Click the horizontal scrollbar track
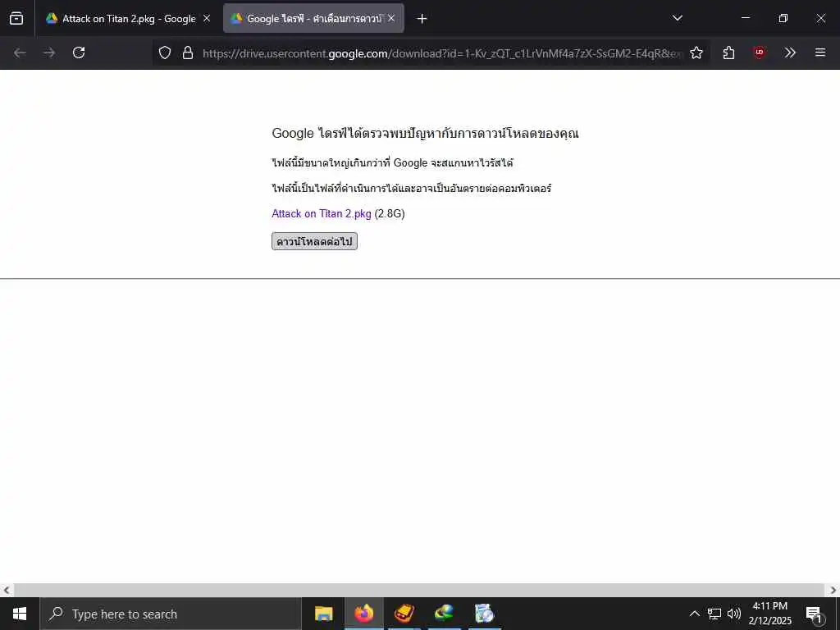Screen dimensions: 840x630 tap(419, 591)
